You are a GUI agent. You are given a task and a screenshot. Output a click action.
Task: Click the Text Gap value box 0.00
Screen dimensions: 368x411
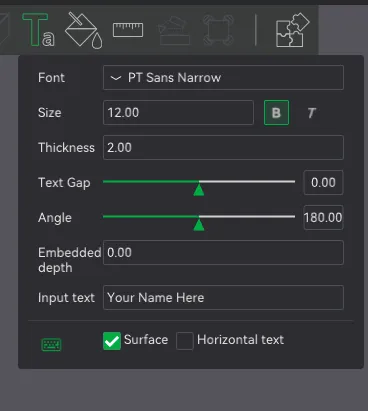click(x=323, y=183)
